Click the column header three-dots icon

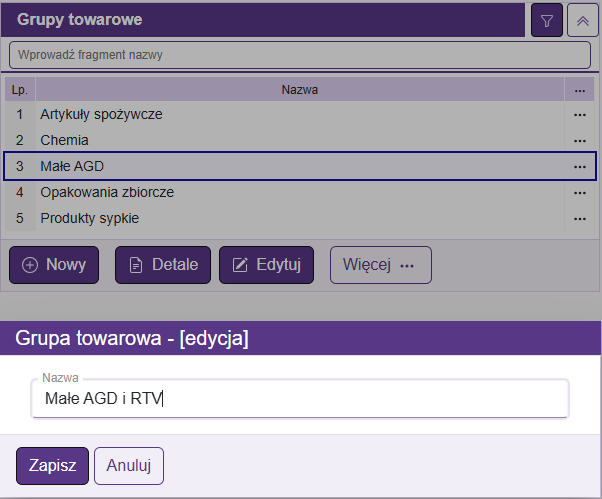[x=579, y=90]
